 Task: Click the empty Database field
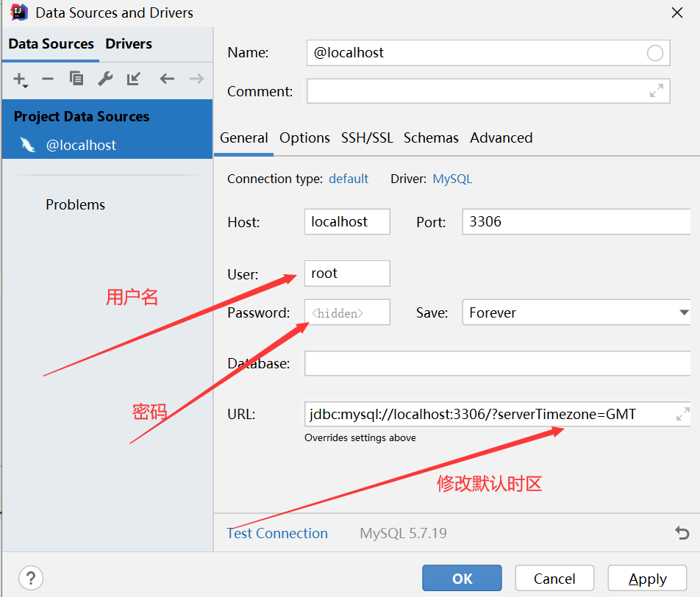(497, 363)
